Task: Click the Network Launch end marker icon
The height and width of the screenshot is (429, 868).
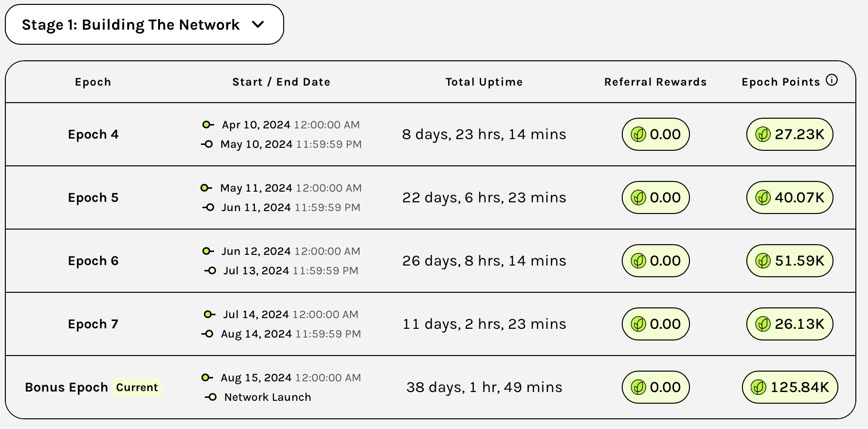Action: tap(211, 397)
